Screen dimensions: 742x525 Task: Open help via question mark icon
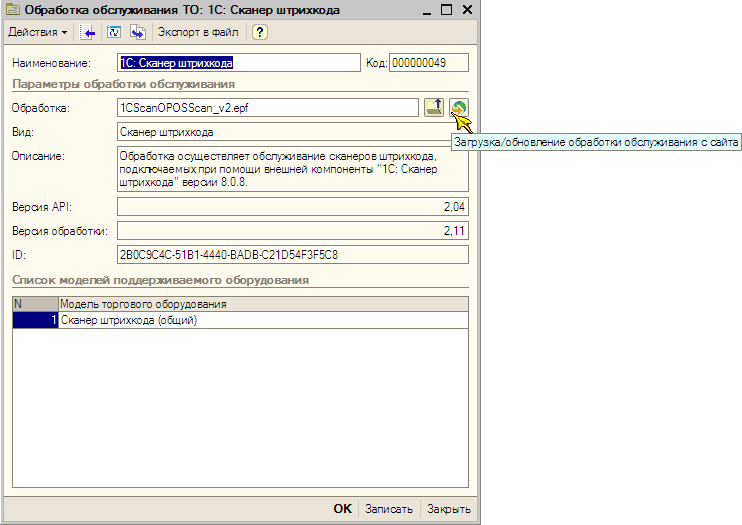tap(259, 32)
